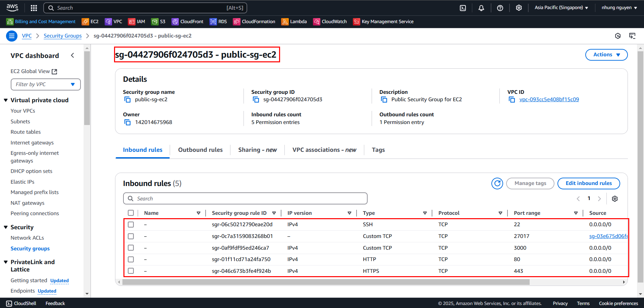The height and width of the screenshot is (308, 644).
Task: Open Lambda service shortcut
Action: point(294,21)
